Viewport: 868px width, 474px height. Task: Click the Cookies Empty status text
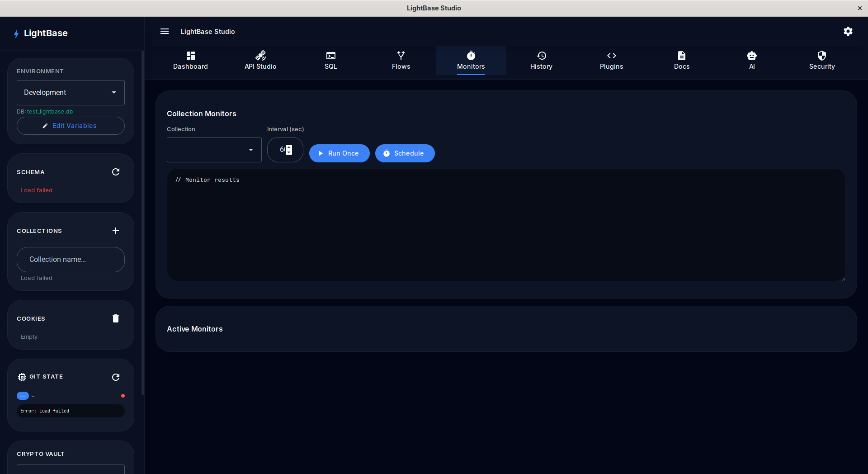click(29, 337)
